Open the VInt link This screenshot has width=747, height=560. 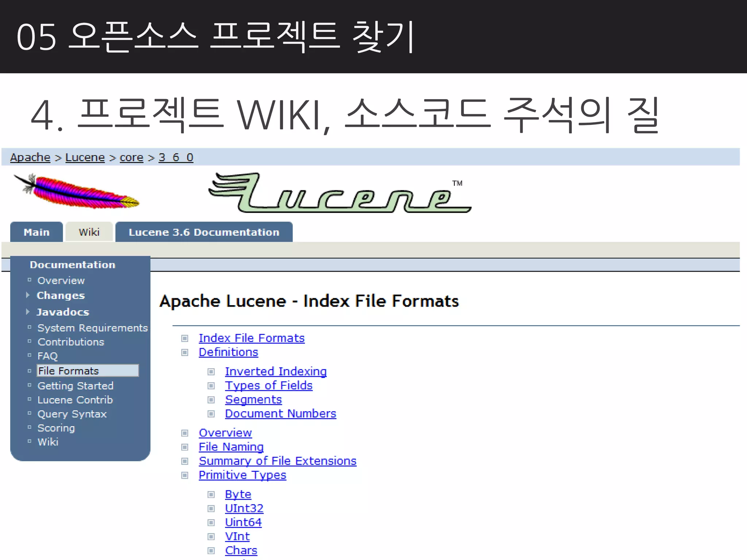[x=237, y=537]
